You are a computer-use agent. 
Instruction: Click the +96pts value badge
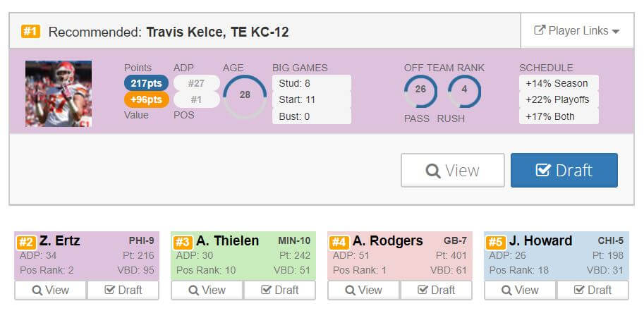[x=146, y=99]
